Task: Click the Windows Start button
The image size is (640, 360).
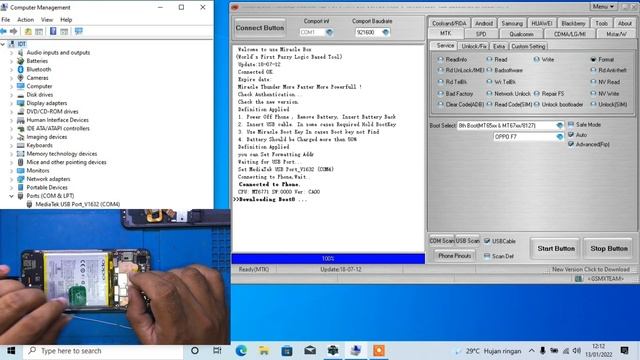Action: pyautogui.click(x=11, y=351)
